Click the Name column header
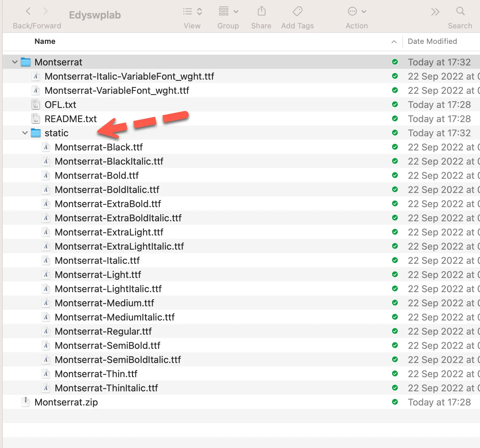The height and width of the screenshot is (448, 480). click(x=45, y=41)
